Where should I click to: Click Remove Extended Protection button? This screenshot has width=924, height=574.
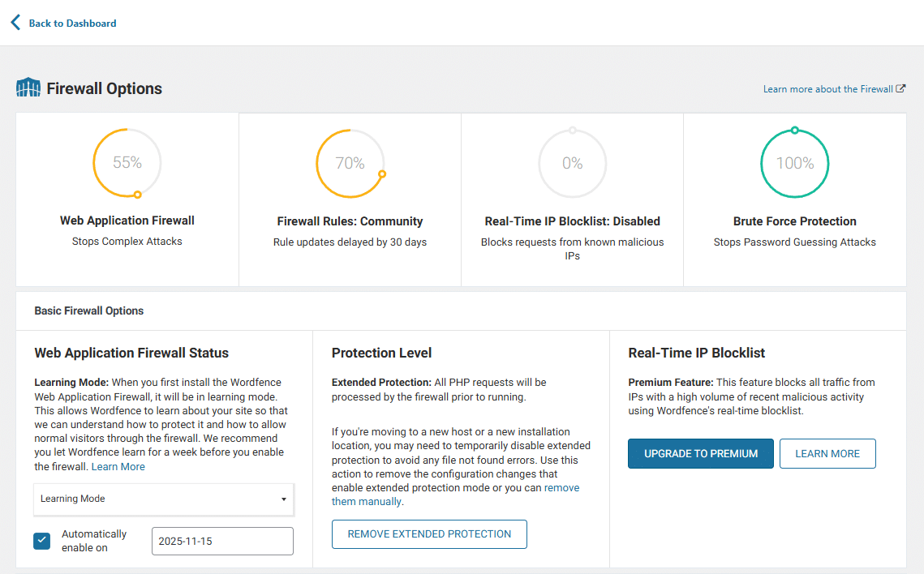click(429, 534)
